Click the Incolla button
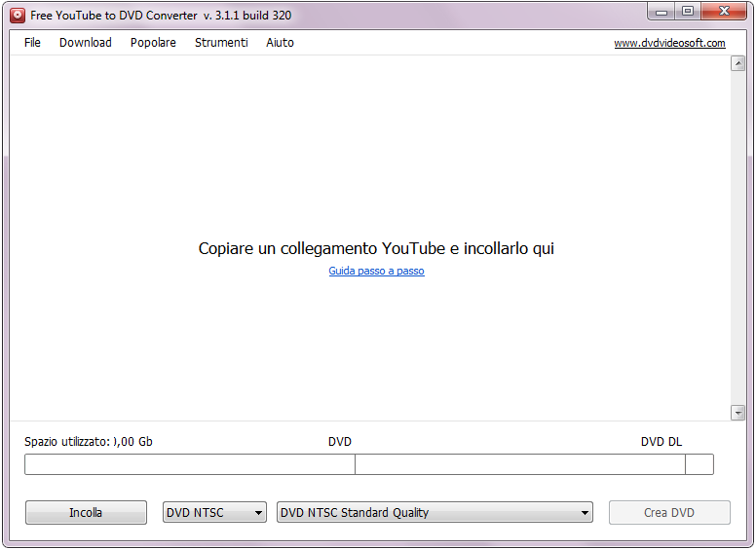 pyautogui.click(x=86, y=512)
